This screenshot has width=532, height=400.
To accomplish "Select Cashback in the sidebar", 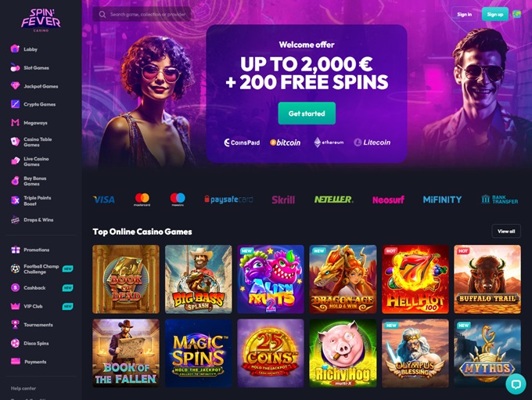I will tap(34, 287).
